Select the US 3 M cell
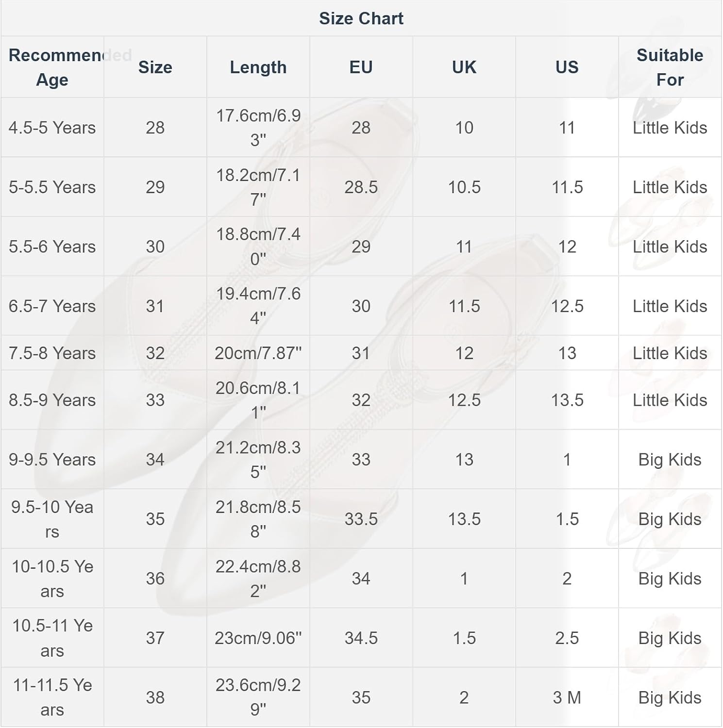723x728 pixels. click(x=567, y=697)
